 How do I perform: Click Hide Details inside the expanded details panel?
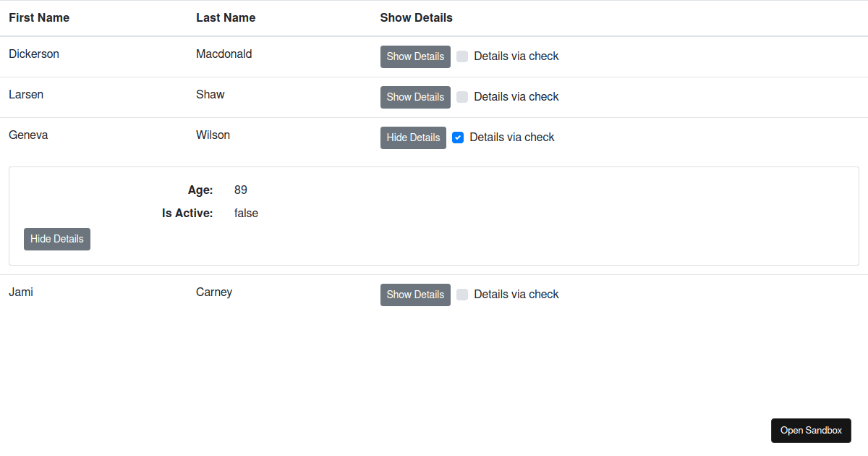(x=56, y=239)
